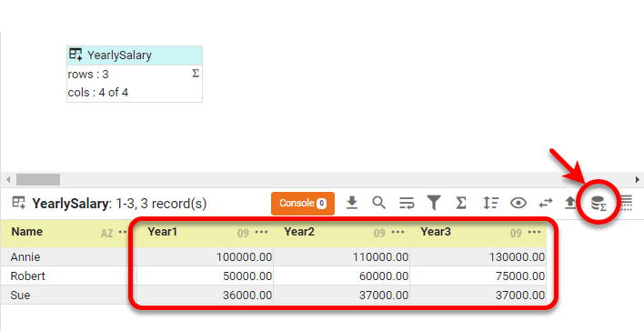Select the 60000.00 cell

341,276
